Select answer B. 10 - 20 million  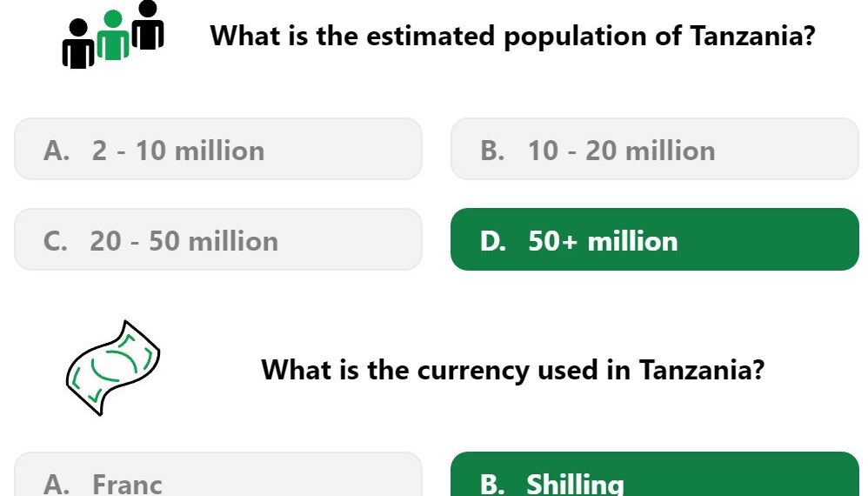click(x=655, y=149)
